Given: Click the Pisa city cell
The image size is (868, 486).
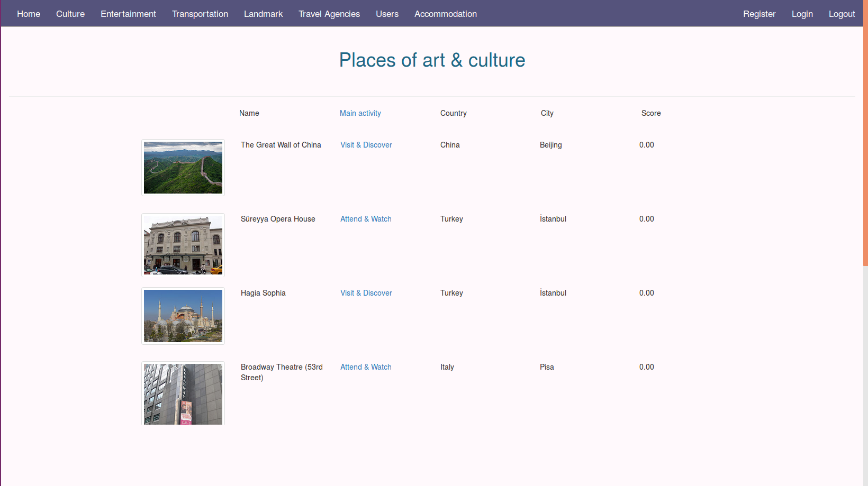Looking at the screenshot, I should coord(547,367).
